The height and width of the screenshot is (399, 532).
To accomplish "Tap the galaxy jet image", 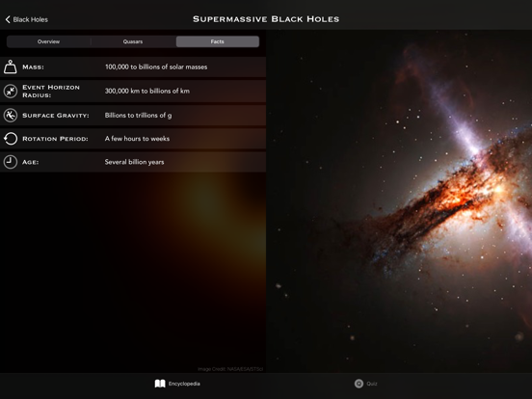I will 399,200.
